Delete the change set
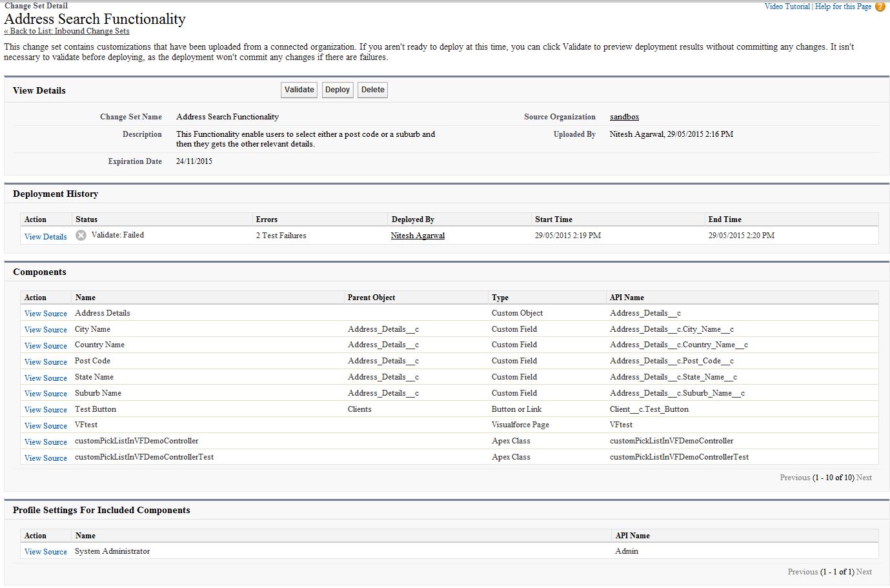Image resolution: width=890 pixels, height=588 pixels. 372,90
